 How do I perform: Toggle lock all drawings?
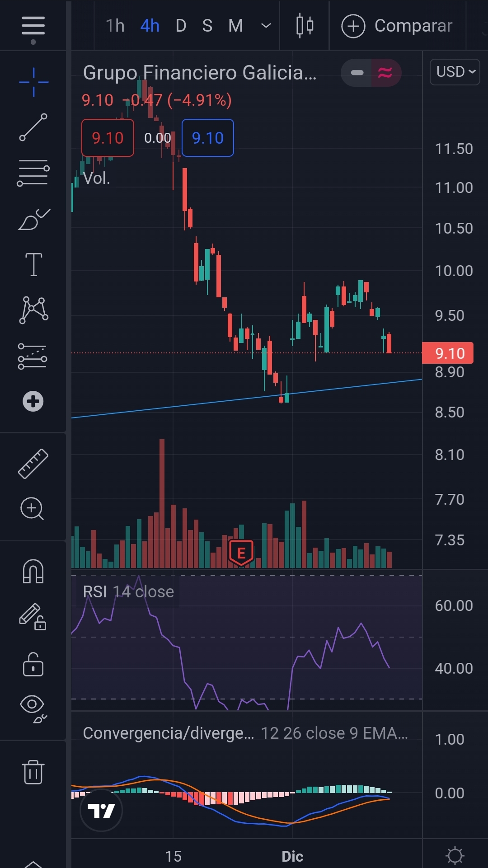pyautogui.click(x=33, y=664)
